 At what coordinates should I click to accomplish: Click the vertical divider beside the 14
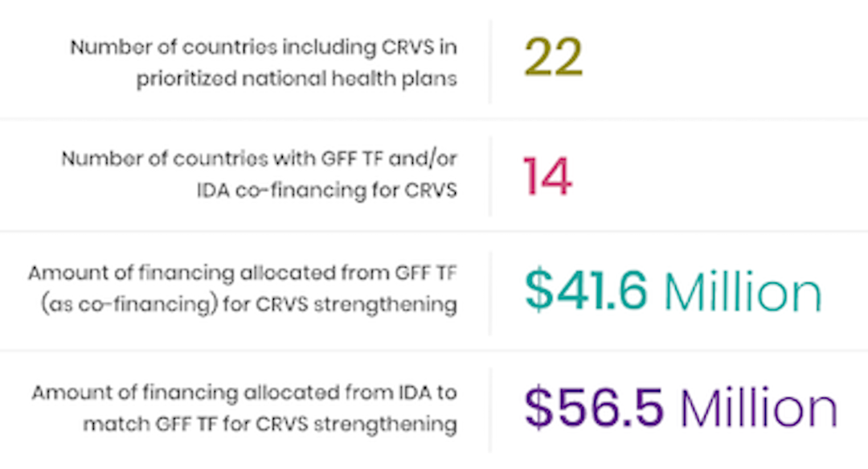click(x=490, y=176)
